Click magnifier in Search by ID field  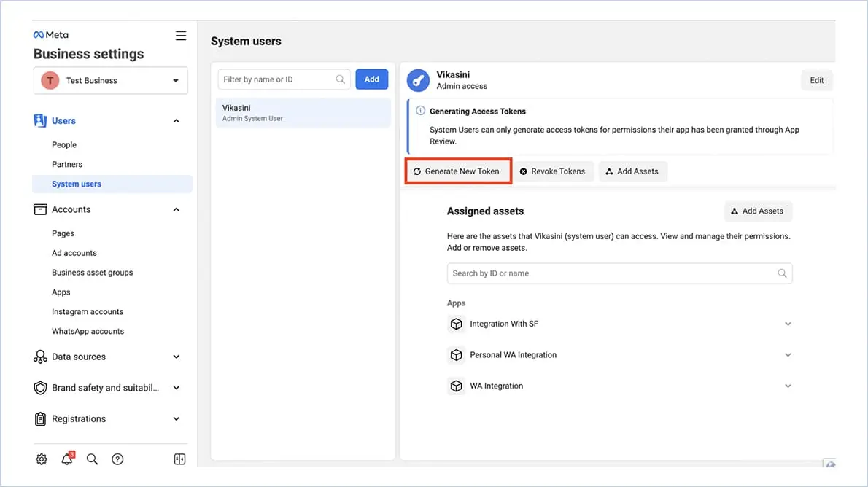pyautogui.click(x=782, y=273)
